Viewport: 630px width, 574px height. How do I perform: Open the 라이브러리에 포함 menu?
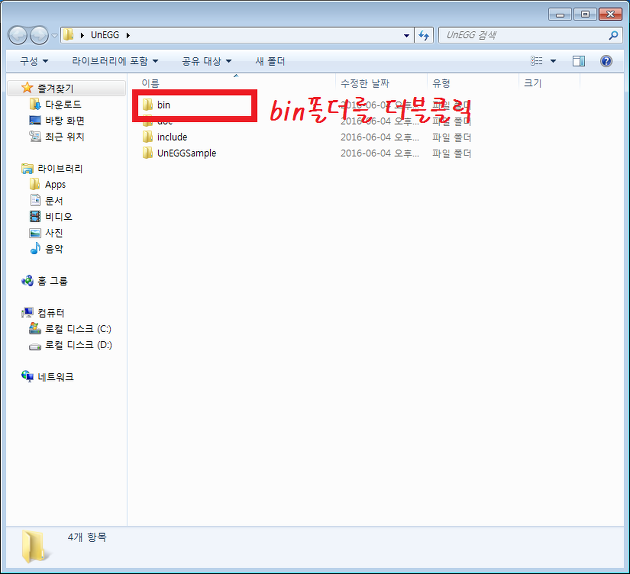(x=115, y=61)
